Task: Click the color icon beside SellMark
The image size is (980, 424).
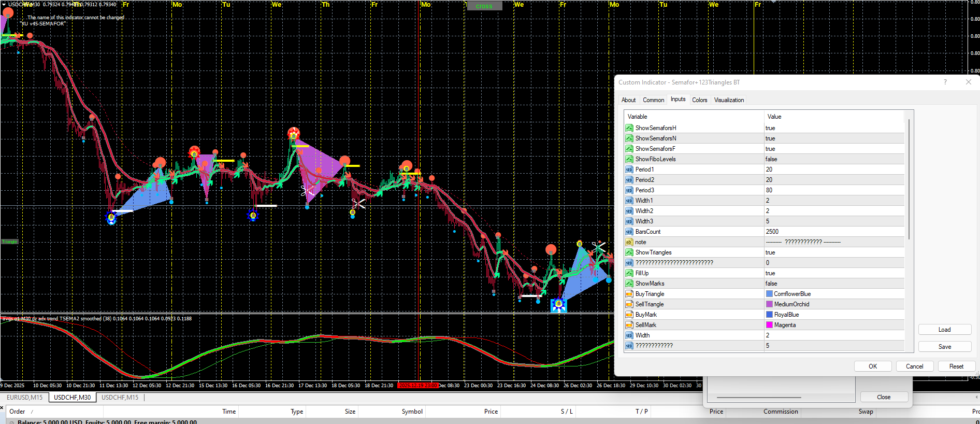Action: click(x=629, y=325)
